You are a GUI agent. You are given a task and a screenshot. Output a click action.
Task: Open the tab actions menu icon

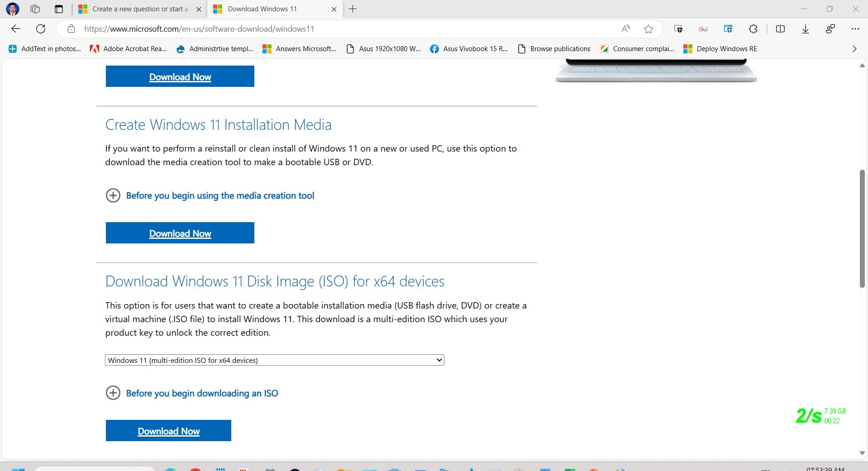coord(58,9)
